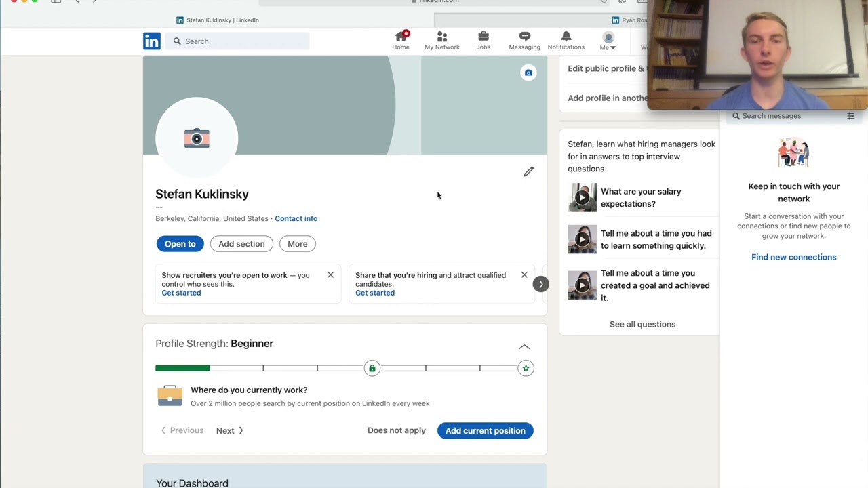Click See all questions
The height and width of the screenshot is (488, 868).
coord(642,324)
